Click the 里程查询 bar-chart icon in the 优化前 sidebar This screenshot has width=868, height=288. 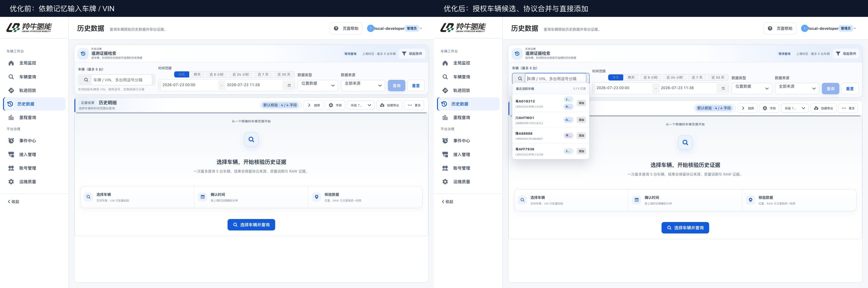coord(11,117)
